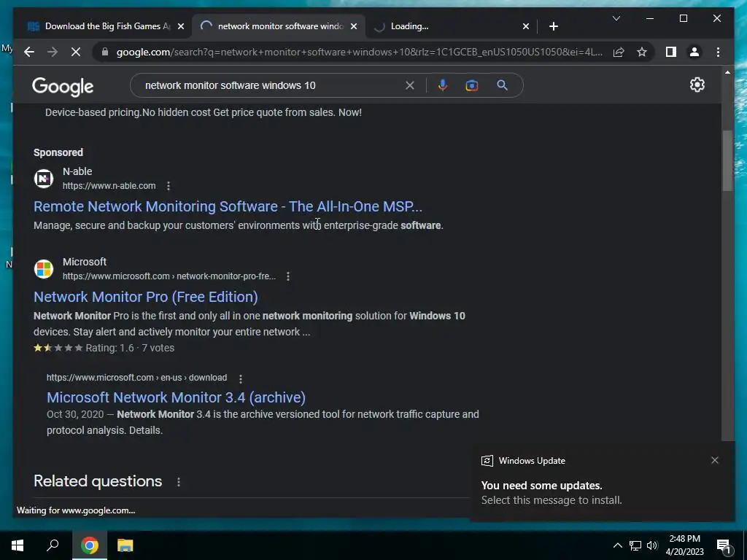This screenshot has width=747, height=560.
Task: Open Microsoft Network Monitor 3.4 link
Action: [177, 397]
